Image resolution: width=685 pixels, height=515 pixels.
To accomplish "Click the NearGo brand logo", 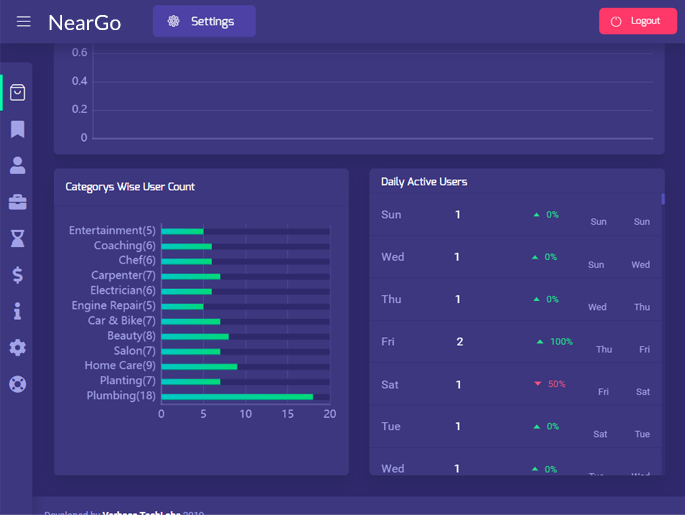I will 84,22.
